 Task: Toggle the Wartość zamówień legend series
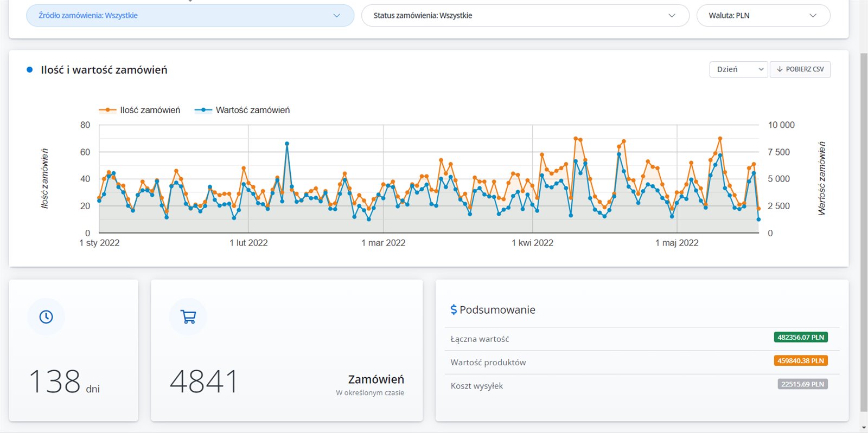click(242, 110)
